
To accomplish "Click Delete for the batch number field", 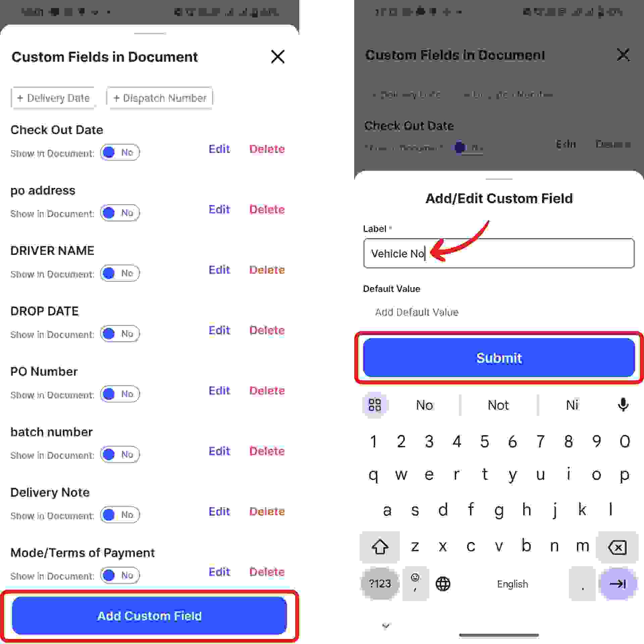I will [x=267, y=451].
